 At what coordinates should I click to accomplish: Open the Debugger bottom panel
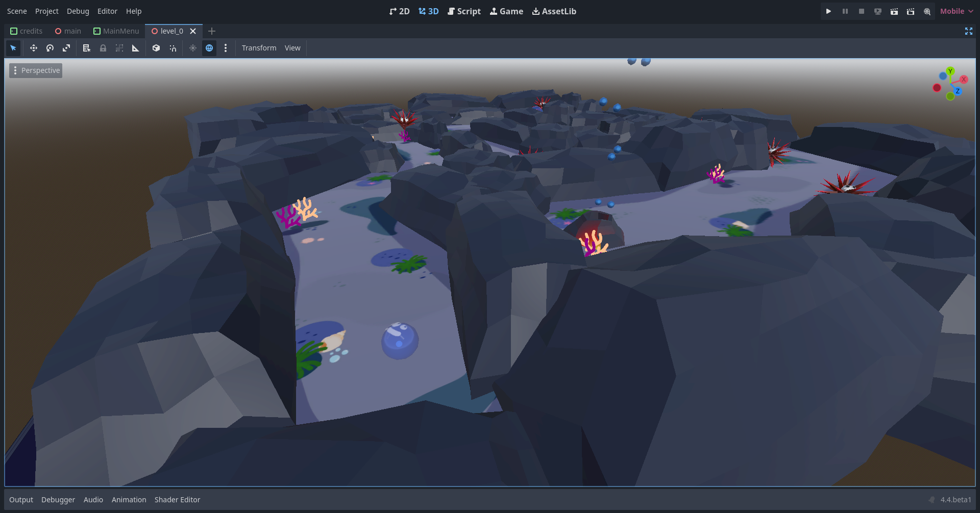tap(58, 500)
